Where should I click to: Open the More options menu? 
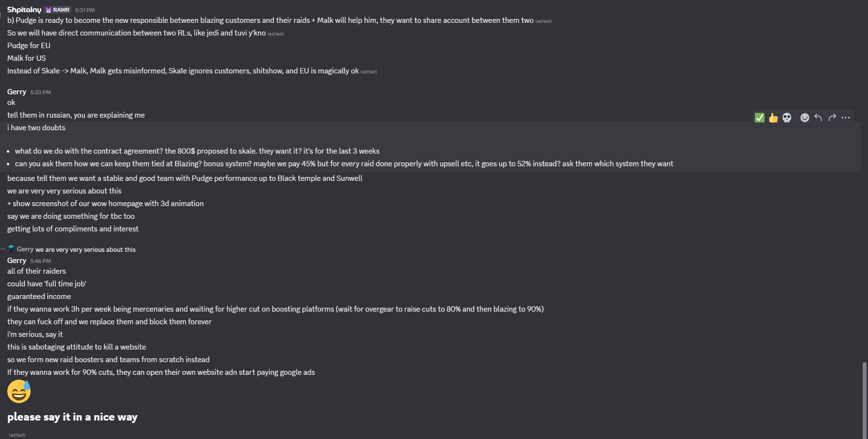click(x=846, y=118)
